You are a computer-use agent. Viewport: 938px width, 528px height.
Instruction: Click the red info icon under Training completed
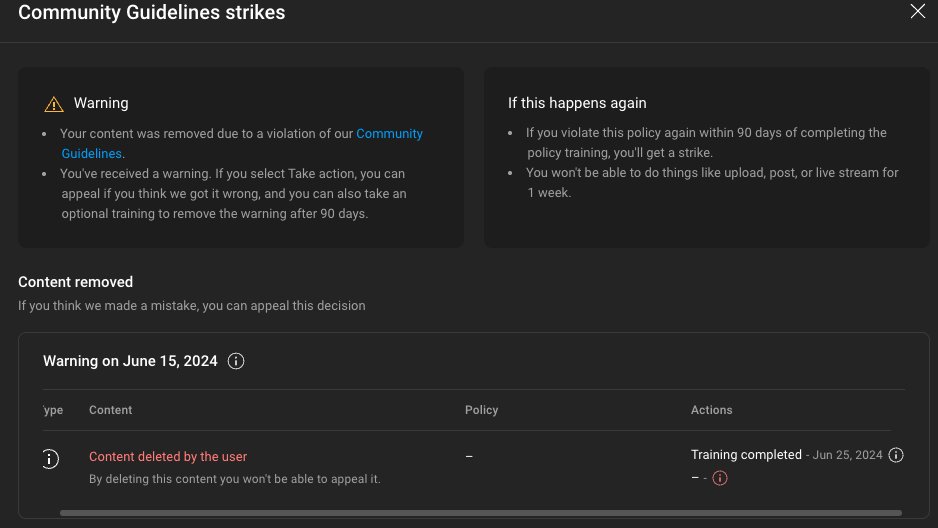point(720,478)
